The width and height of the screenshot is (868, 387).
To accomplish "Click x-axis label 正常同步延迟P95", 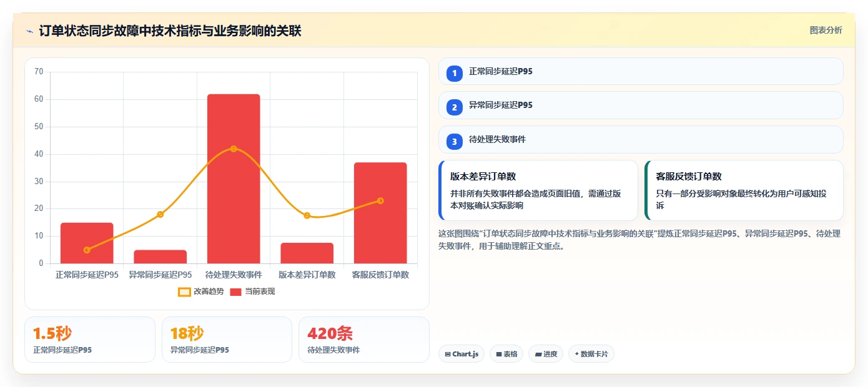I will (x=87, y=275).
